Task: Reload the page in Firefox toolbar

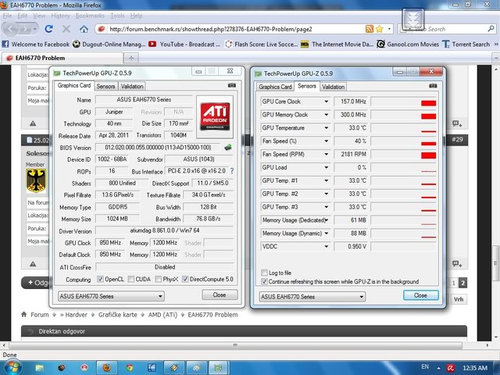Action: (x=49, y=29)
